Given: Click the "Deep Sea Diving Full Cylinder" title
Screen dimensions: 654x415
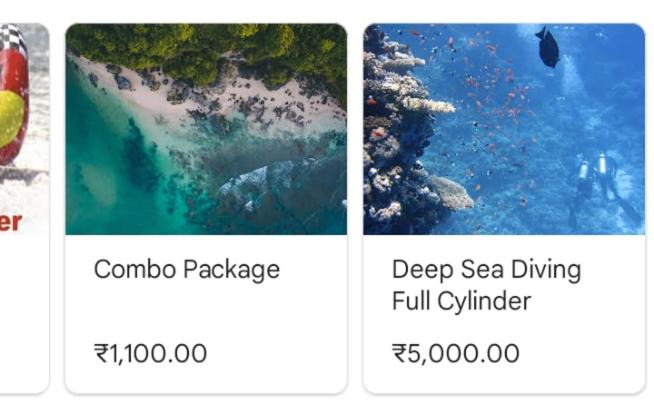Looking at the screenshot, I should coord(486,285).
